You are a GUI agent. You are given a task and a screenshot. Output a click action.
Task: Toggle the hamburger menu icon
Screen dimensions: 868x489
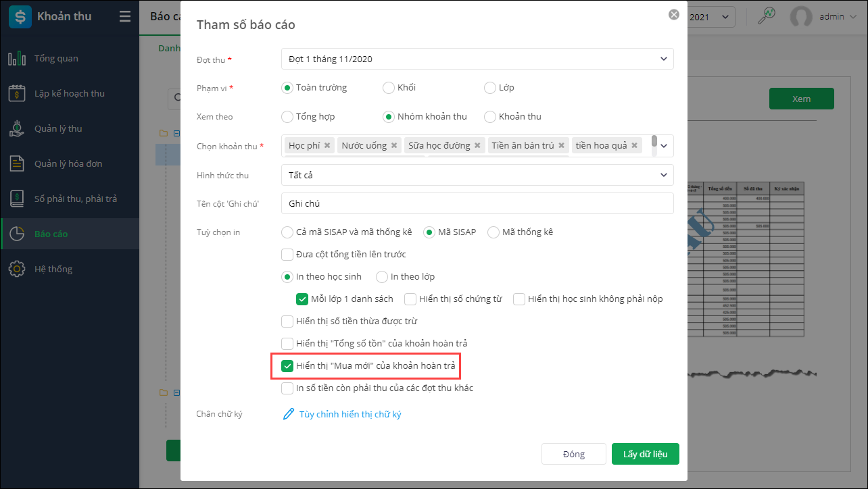pyautogui.click(x=125, y=17)
